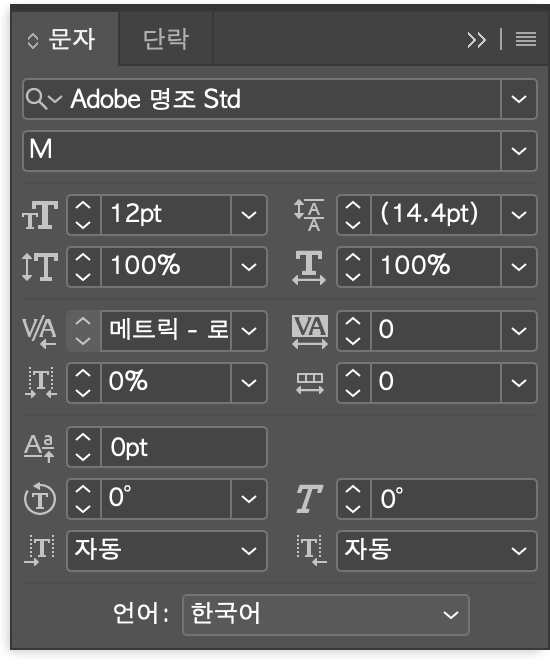The height and width of the screenshot is (664, 550).
Task: Click the skew italic T icon
Action: [x=309, y=499]
